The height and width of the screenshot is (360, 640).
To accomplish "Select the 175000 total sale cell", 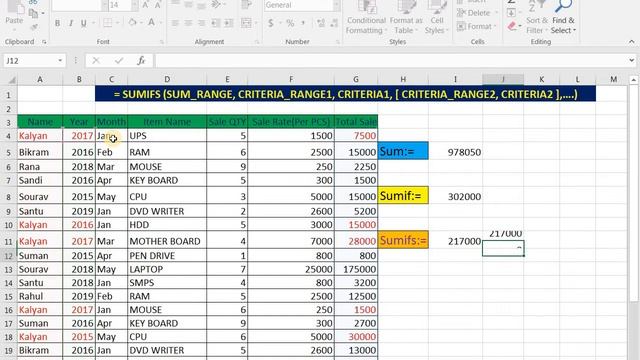I will point(356,269).
